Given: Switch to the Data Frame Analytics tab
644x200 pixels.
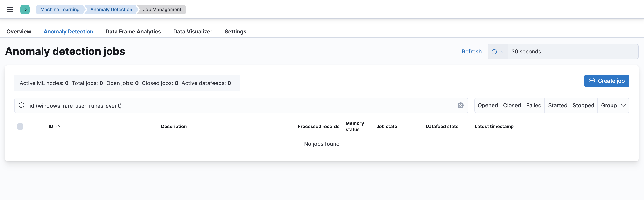Looking at the screenshot, I should [133, 32].
